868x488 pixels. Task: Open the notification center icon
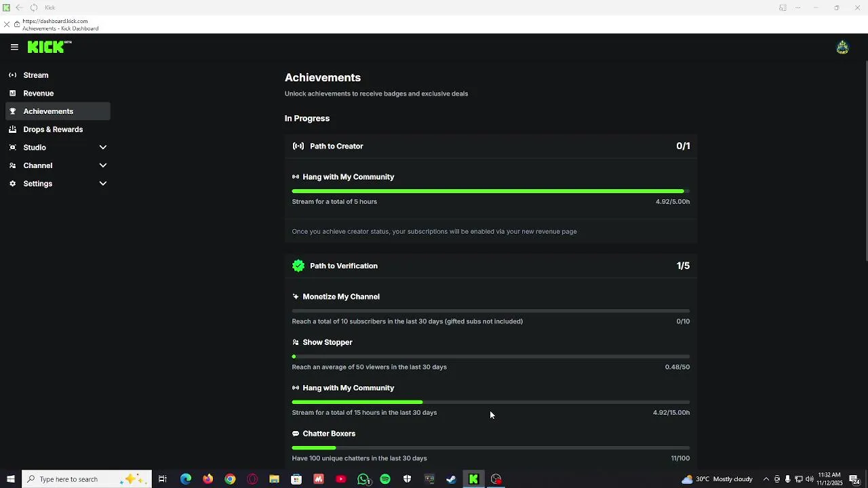pos(854,479)
